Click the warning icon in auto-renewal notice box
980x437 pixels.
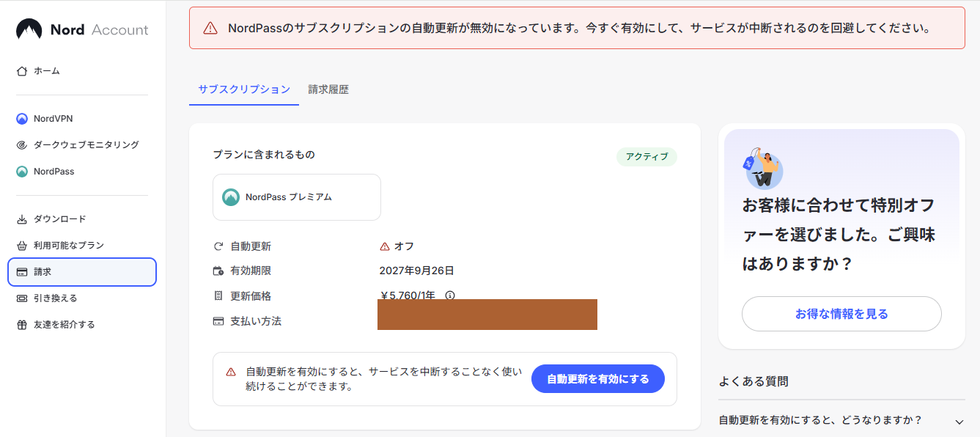pyautogui.click(x=231, y=372)
